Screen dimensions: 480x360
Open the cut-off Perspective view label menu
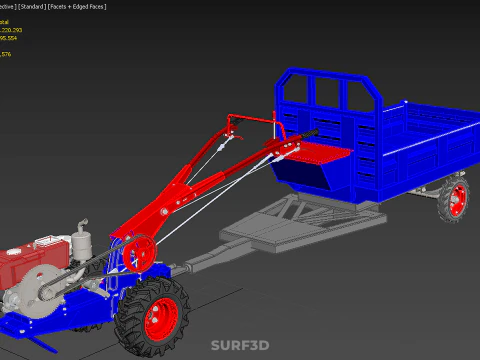(8, 7)
